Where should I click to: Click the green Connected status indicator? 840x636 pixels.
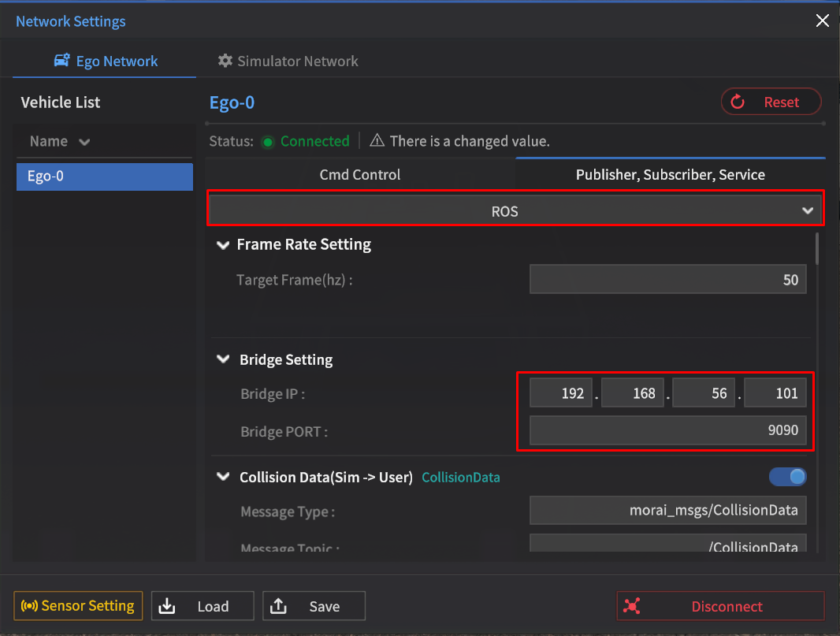[268, 142]
